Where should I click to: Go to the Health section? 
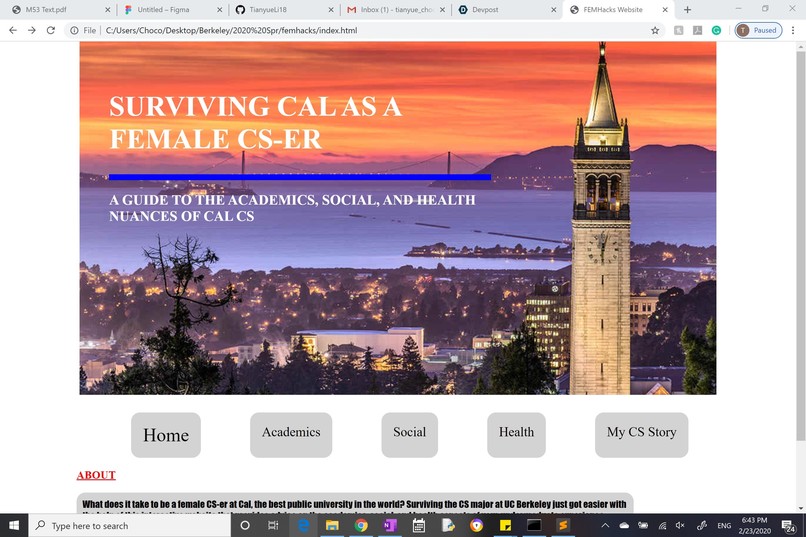tap(516, 435)
